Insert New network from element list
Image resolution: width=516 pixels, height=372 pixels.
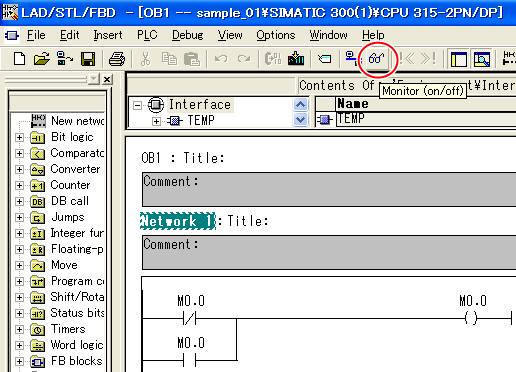68,121
